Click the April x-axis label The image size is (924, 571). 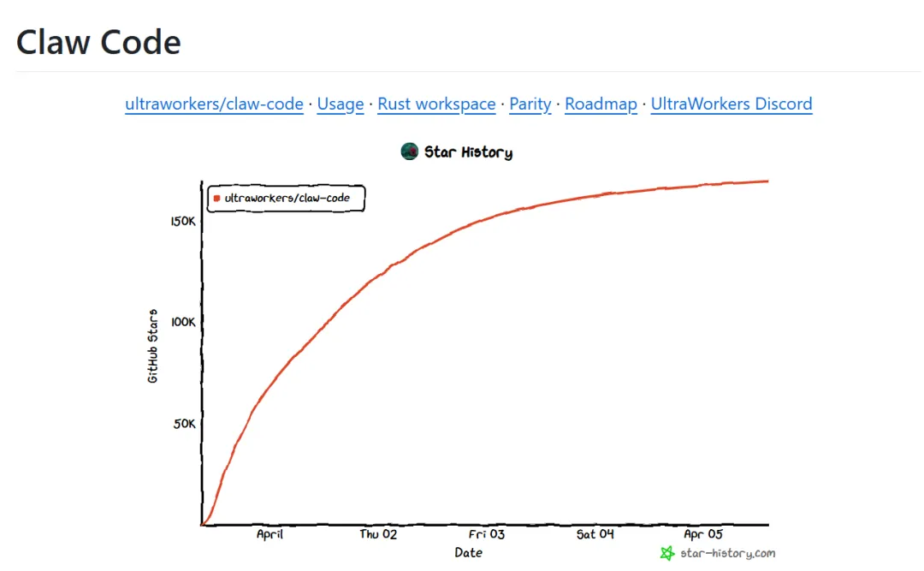click(x=269, y=534)
